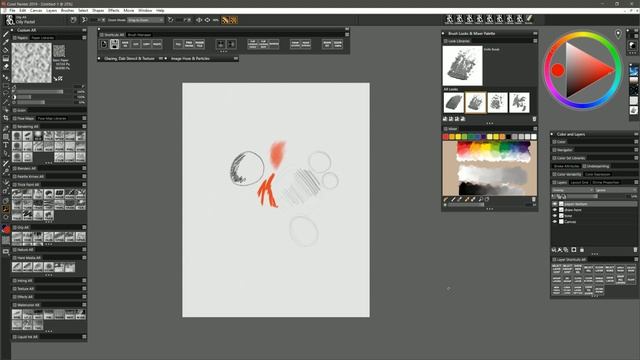The image size is (640, 360).
Task: Open the Layers menu
Action: click(x=51, y=11)
